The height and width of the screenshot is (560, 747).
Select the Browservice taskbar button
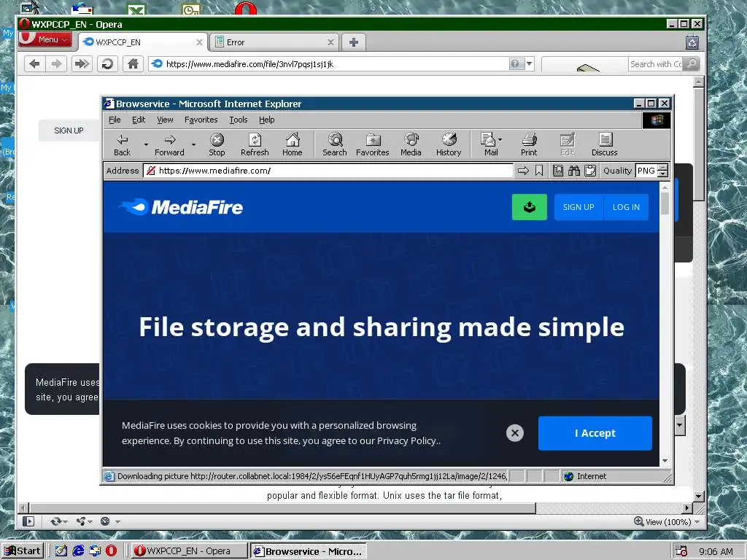point(309,551)
